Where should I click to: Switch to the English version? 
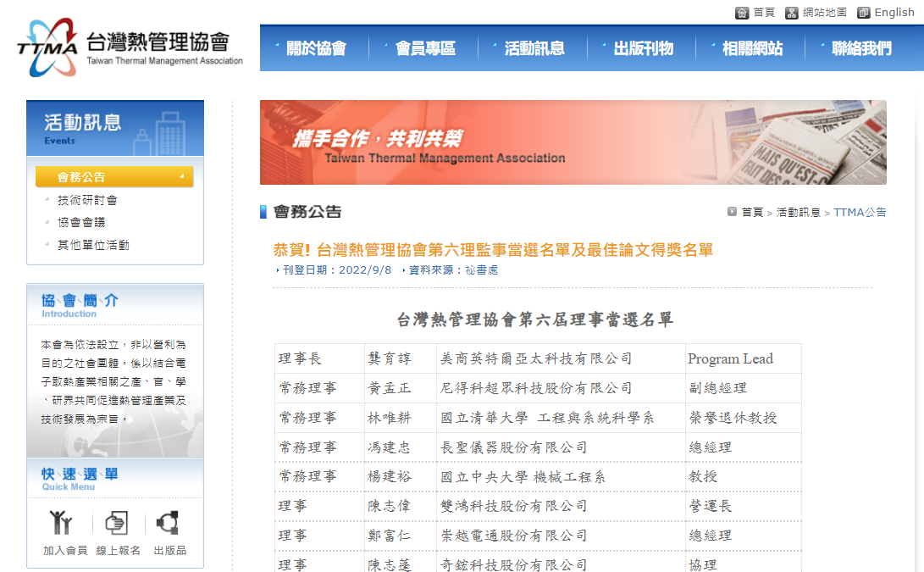(894, 13)
